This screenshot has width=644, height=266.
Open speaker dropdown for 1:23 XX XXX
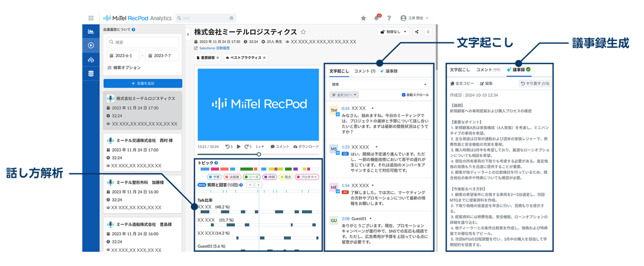point(376,147)
